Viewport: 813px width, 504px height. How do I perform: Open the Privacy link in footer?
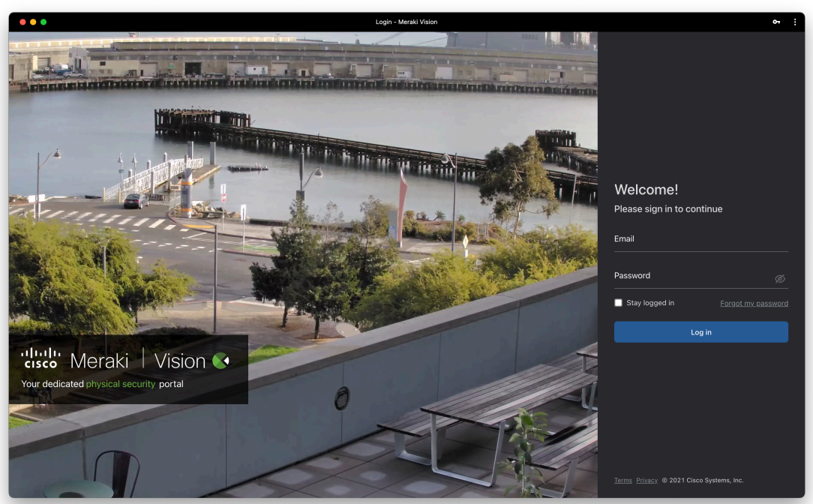point(646,481)
